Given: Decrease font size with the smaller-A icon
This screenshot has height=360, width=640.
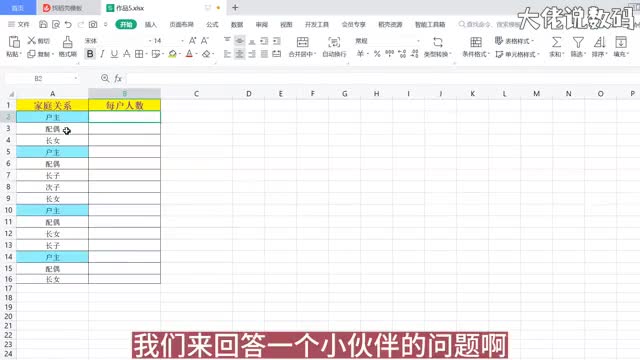Looking at the screenshot, I should pos(205,40).
